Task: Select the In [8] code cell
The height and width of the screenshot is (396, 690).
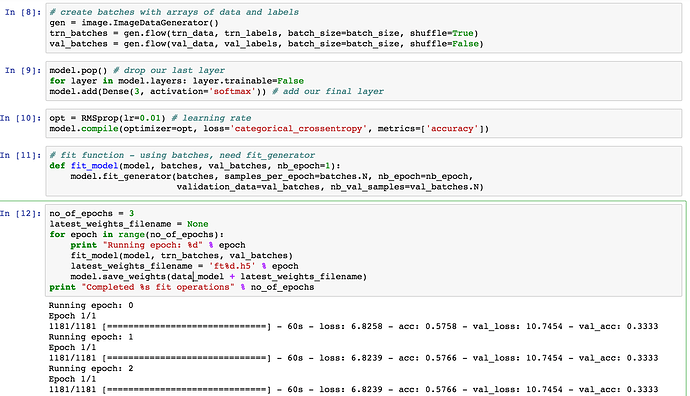Action: coord(363,28)
